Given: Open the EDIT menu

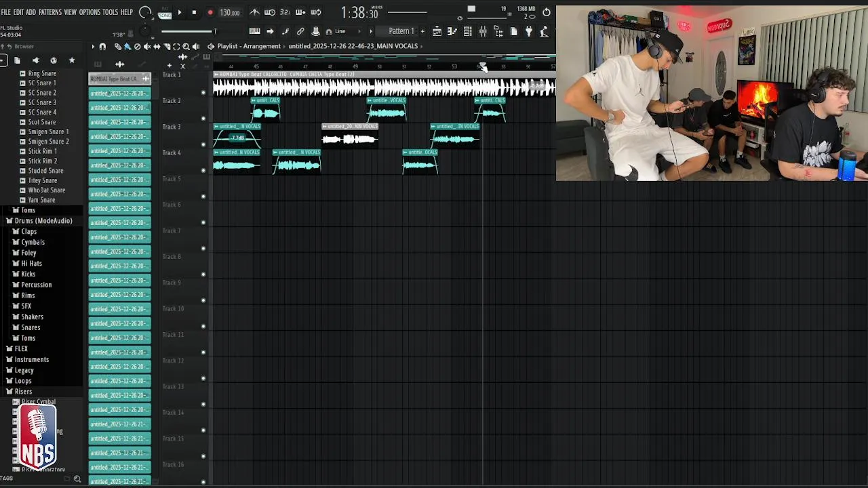Looking at the screenshot, I should pyautogui.click(x=18, y=12).
